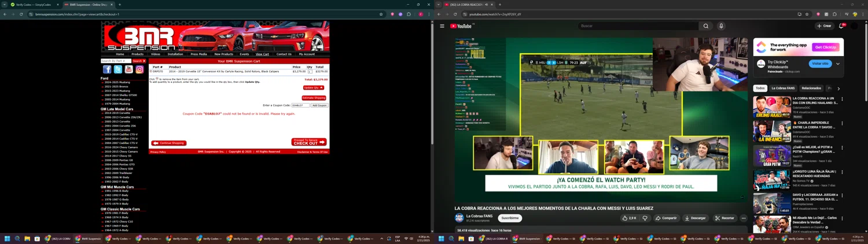Open 2024-2025 Mustang category link

(x=117, y=82)
